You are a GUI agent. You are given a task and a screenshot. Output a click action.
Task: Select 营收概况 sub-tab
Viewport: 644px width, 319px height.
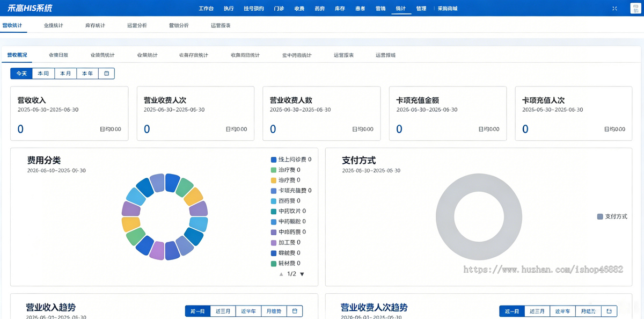(17, 55)
